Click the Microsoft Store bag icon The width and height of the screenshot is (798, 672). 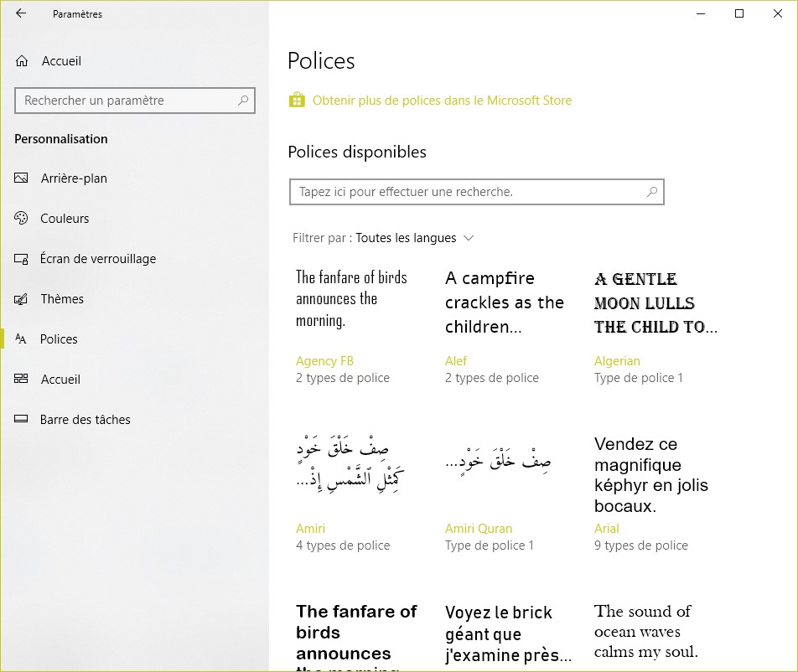tap(297, 101)
